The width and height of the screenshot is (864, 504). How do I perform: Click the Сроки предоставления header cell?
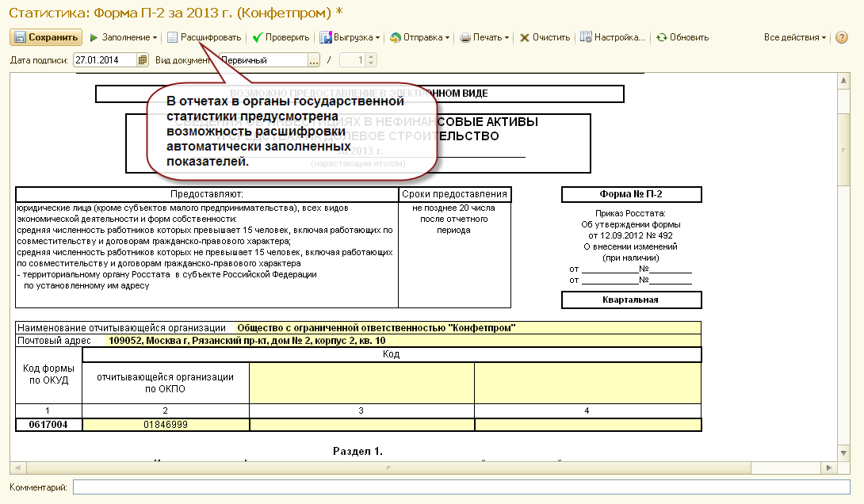[x=455, y=194]
